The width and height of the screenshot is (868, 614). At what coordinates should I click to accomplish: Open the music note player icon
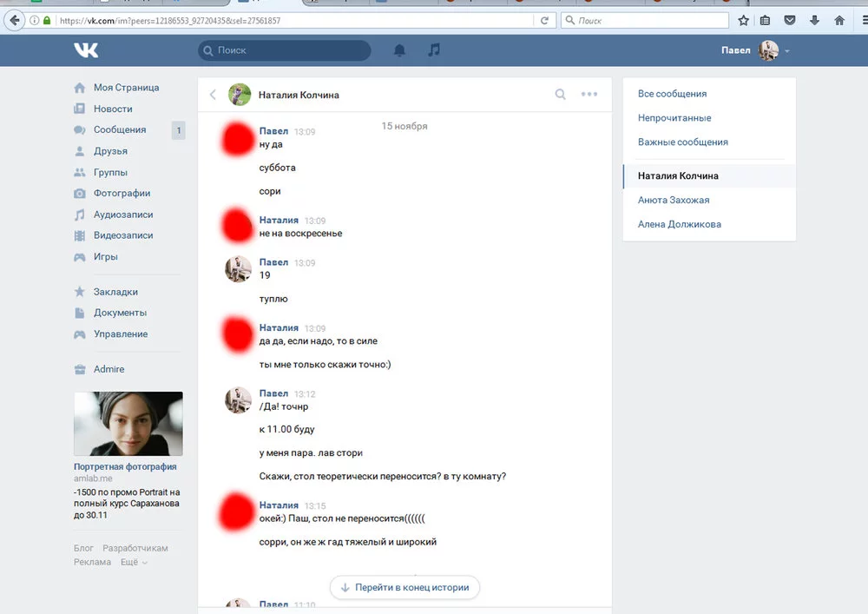point(434,50)
